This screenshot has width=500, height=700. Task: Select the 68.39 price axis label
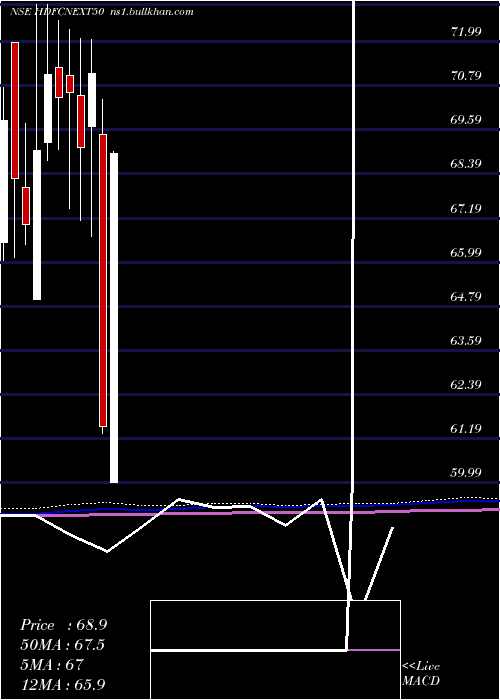[467, 164]
